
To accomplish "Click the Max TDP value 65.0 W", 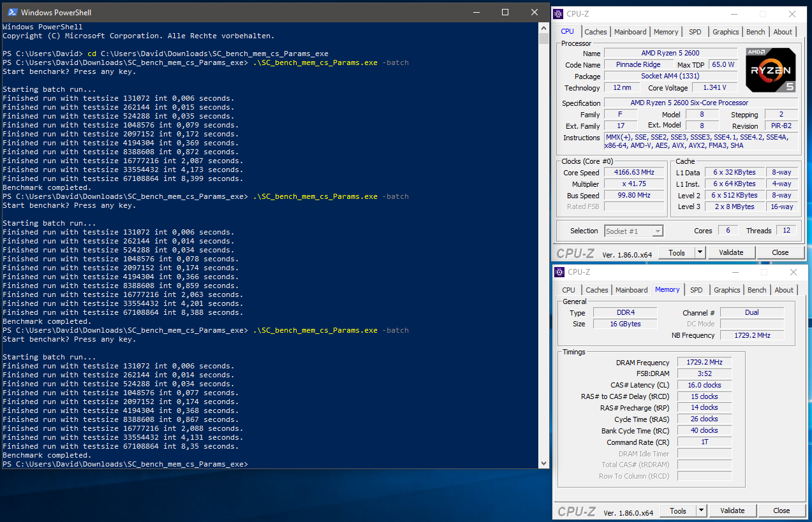I will point(723,65).
